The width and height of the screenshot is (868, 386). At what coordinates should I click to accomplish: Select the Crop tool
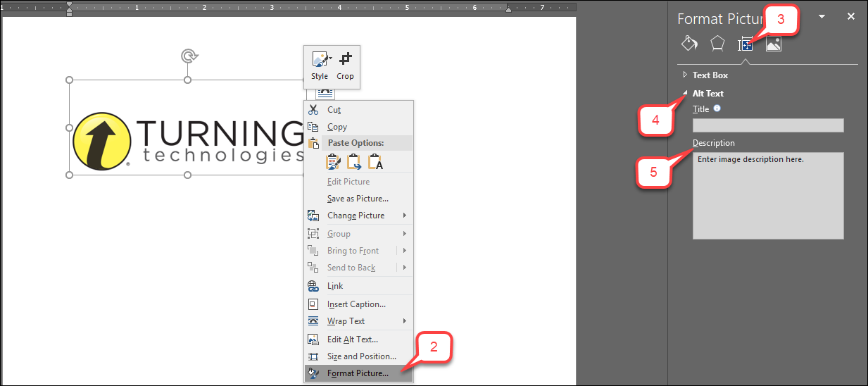point(345,67)
